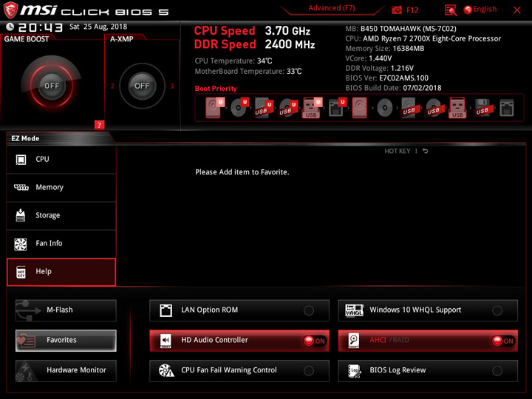Select the legacy hard disk boot device

[x=360, y=108]
